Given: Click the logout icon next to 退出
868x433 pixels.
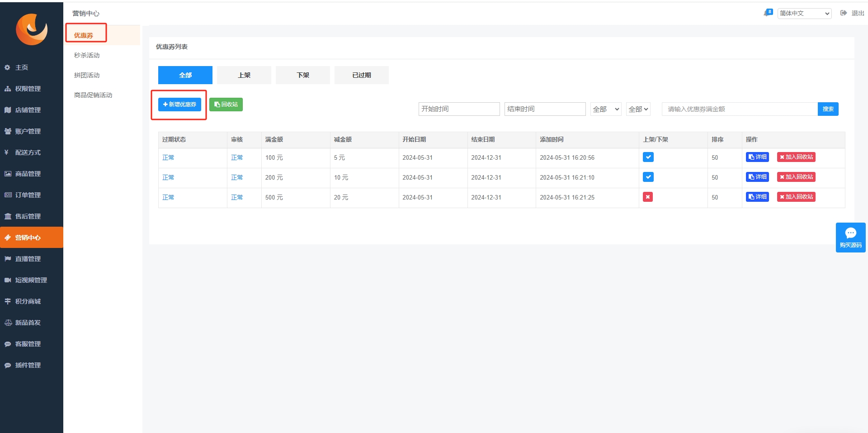Looking at the screenshot, I should pyautogui.click(x=844, y=13).
